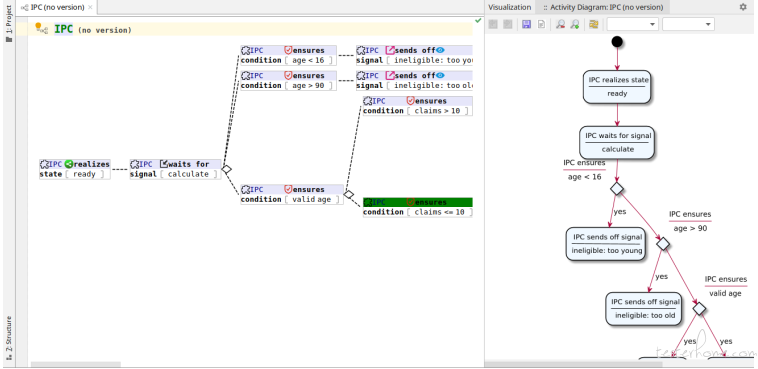Click the 'ready' state value in editor

(84, 174)
